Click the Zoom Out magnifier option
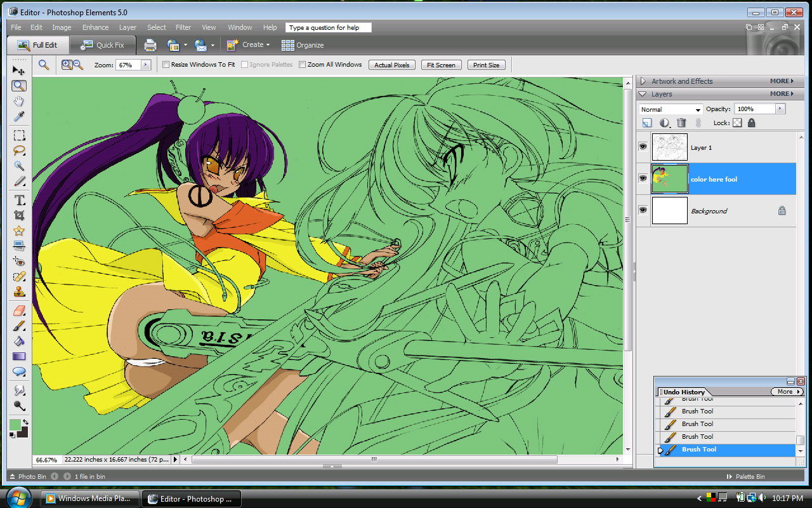The height and width of the screenshot is (508, 812). pos(78,64)
